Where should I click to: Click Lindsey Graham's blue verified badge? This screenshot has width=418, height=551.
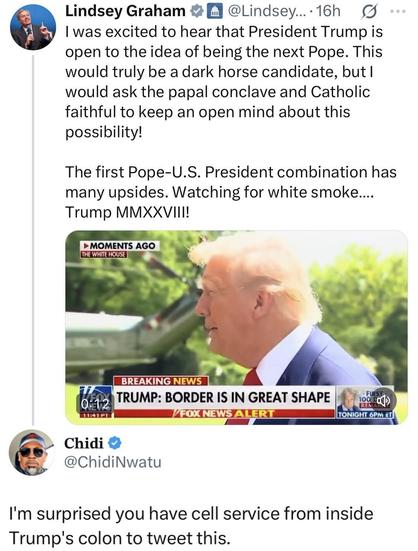197,12
